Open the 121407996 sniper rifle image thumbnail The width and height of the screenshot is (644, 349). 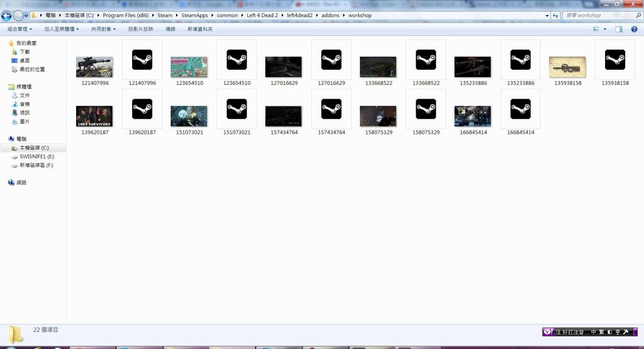(94, 67)
